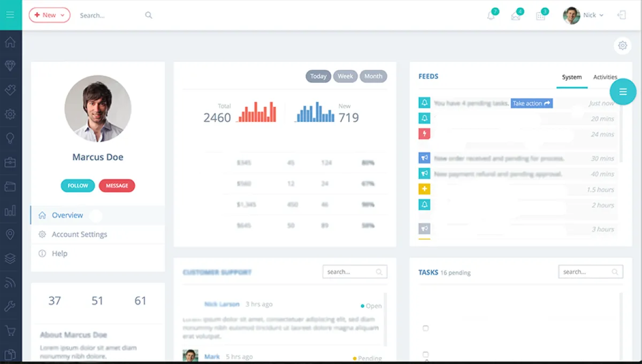Open the mail inbox envelope icon
The height and width of the screenshot is (364, 642).
point(516,16)
